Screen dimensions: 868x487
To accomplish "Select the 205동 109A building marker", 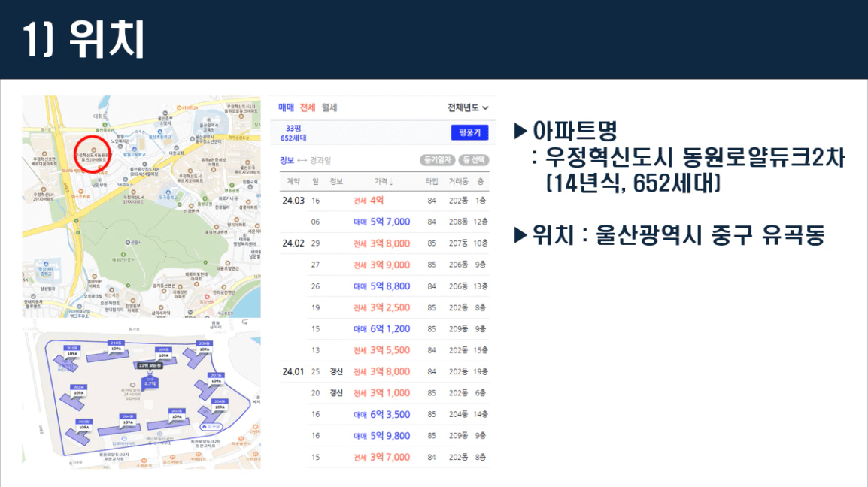I will (177, 414).
